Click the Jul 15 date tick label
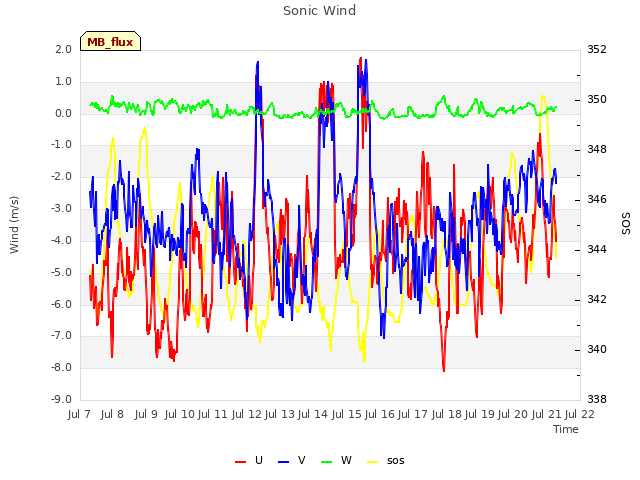This screenshot has width=640, height=480. click(347, 414)
